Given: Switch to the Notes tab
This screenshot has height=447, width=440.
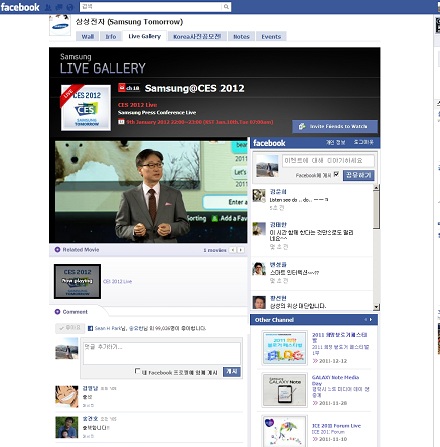Looking at the screenshot, I should [x=241, y=36].
